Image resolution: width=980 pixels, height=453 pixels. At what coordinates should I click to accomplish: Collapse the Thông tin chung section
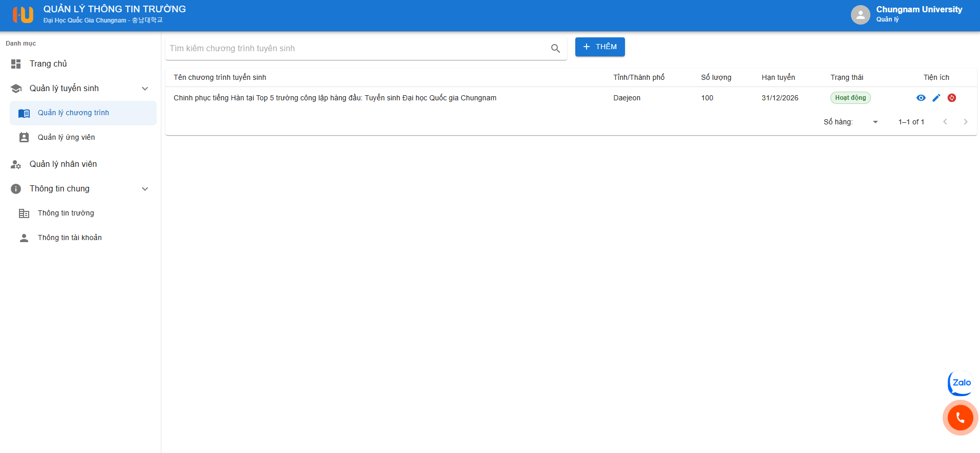[145, 189]
